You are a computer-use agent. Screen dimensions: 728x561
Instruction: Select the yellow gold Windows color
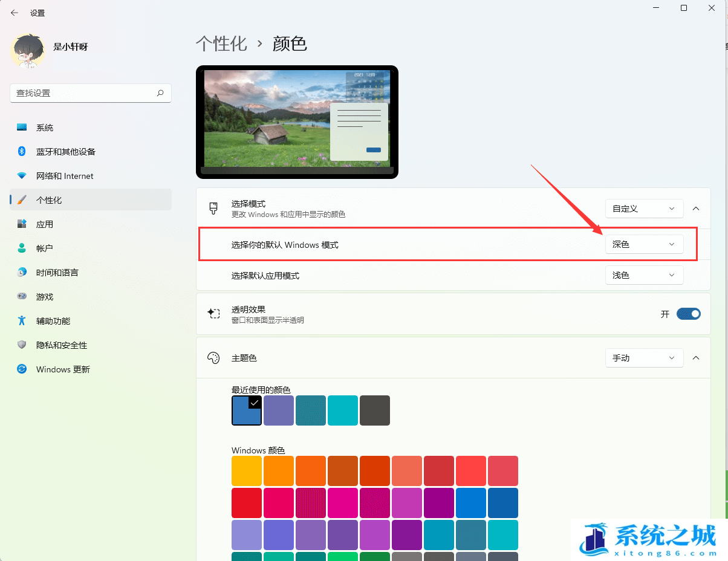pyautogui.click(x=247, y=471)
